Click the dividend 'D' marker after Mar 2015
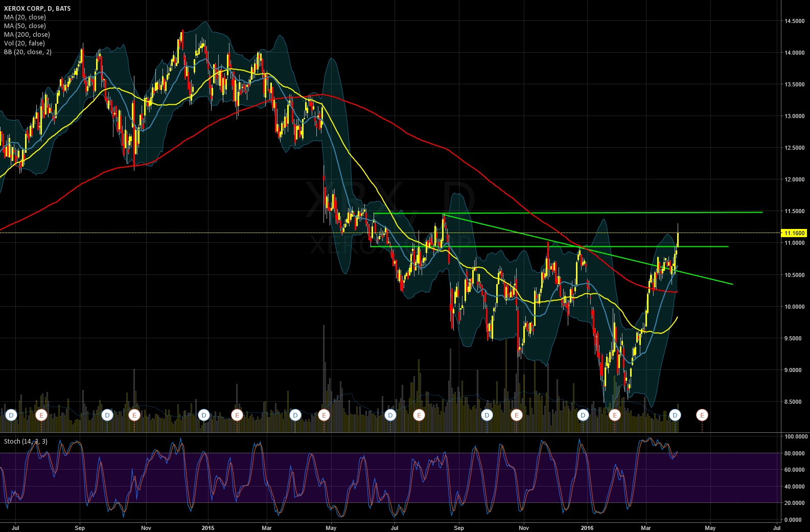This screenshot has width=810, height=532. 295,415
